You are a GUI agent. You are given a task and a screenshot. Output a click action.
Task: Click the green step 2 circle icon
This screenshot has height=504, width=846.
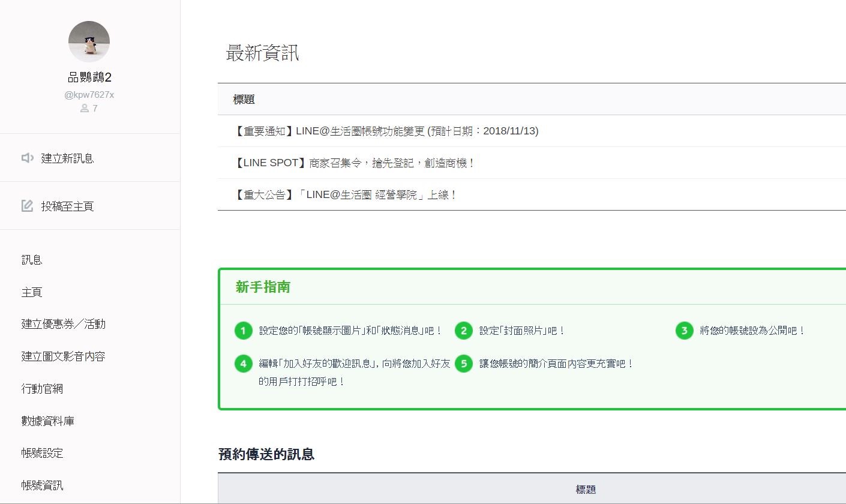pyautogui.click(x=463, y=331)
